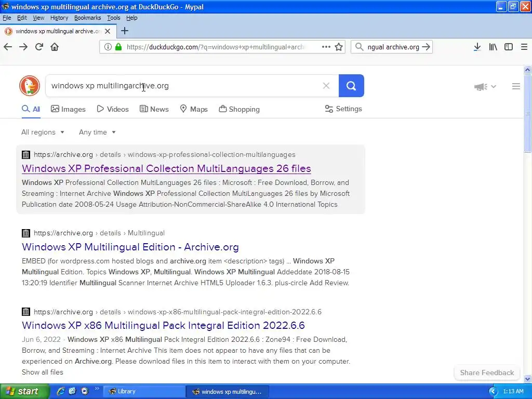Image resolution: width=532 pixels, height=399 pixels.
Task: Toggle the sidebar view icon
Action: tap(509, 47)
